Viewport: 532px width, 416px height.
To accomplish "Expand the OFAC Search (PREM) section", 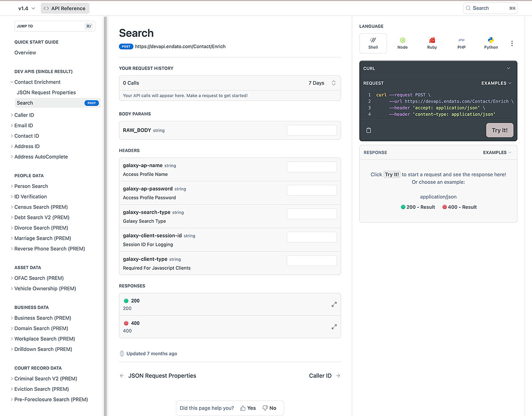I will (12, 278).
